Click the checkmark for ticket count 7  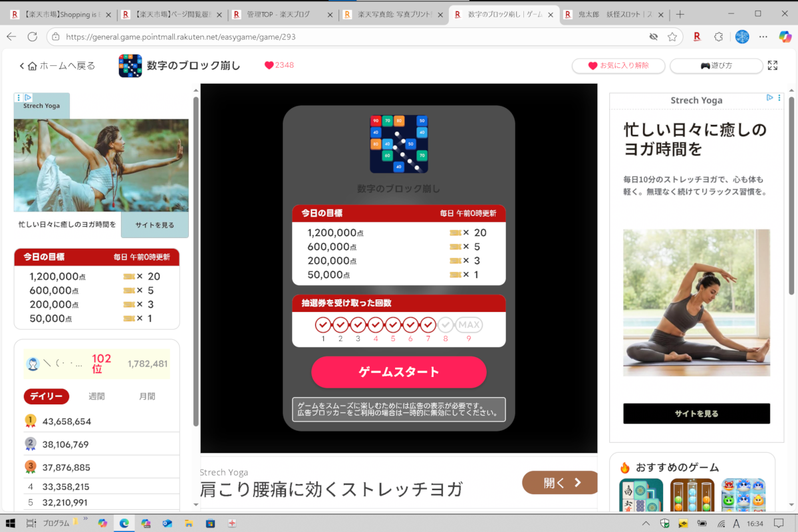[428, 325]
